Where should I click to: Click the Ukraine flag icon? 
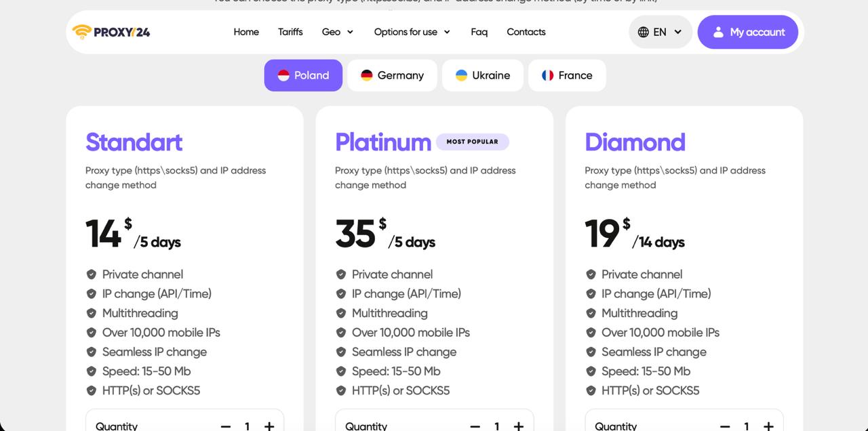click(x=461, y=75)
